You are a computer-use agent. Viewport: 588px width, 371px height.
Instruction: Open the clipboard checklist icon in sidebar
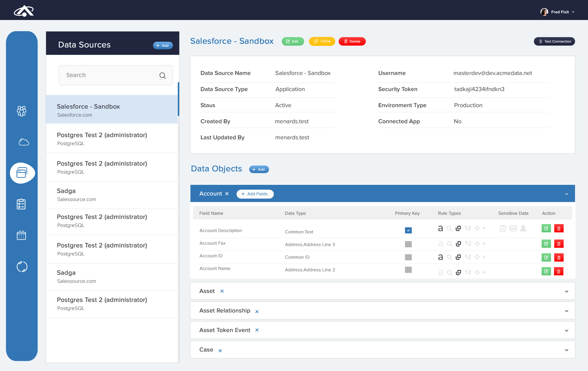point(21,204)
